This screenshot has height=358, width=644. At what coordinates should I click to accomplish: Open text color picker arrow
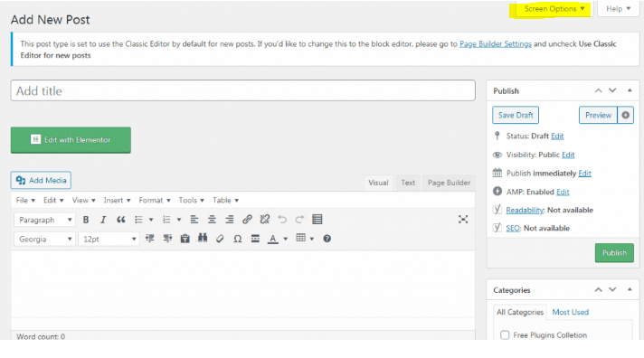pos(286,239)
